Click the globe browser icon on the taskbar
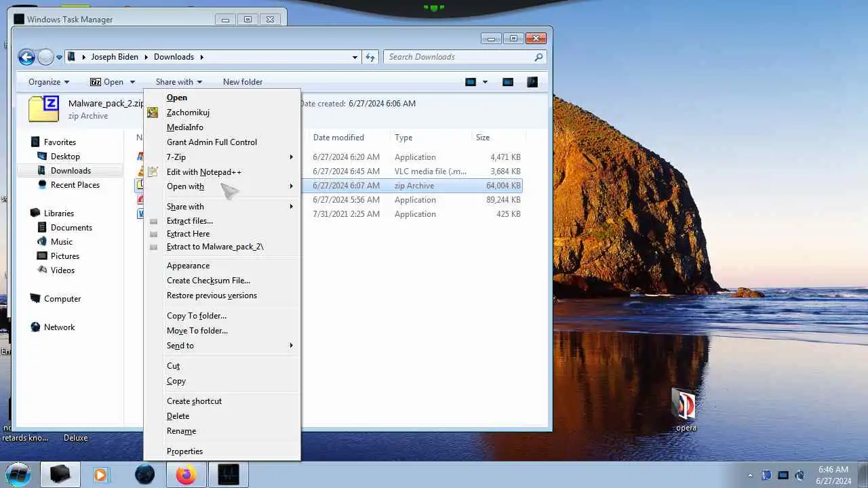868x488 pixels. click(144, 474)
